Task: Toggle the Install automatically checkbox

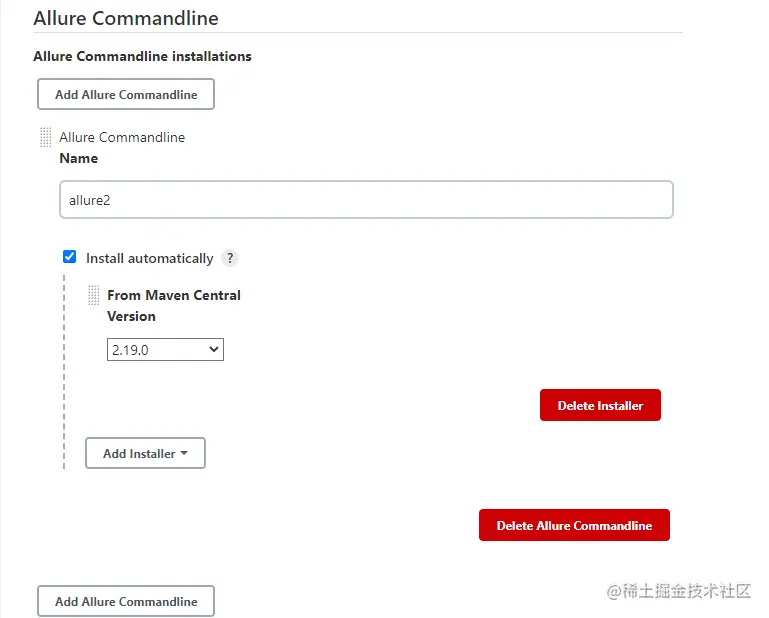Action: pyautogui.click(x=70, y=257)
